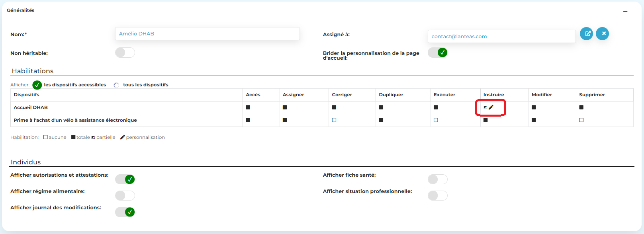644x234 pixels.
Task: Clear the assigned user with X button
Action: click(602, 34)
